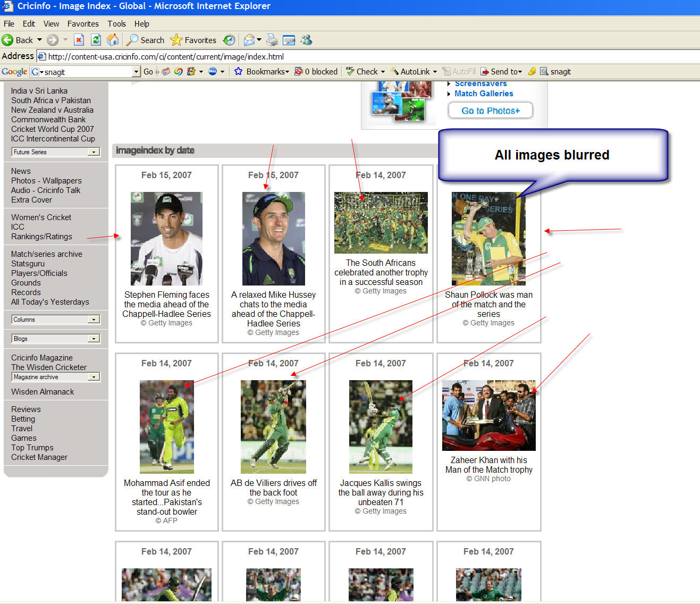Click the Go to Photos+ button
Screen dimensions: 700x604
pos(491,111)
